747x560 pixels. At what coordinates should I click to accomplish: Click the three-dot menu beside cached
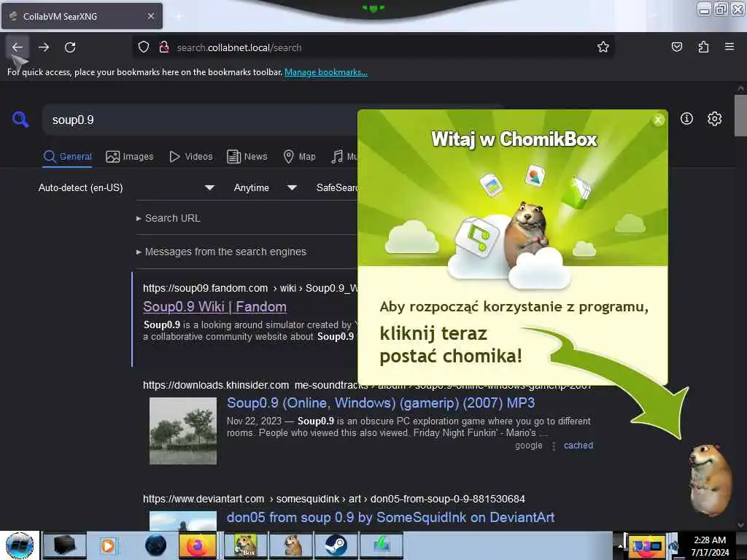coord(554,446)
